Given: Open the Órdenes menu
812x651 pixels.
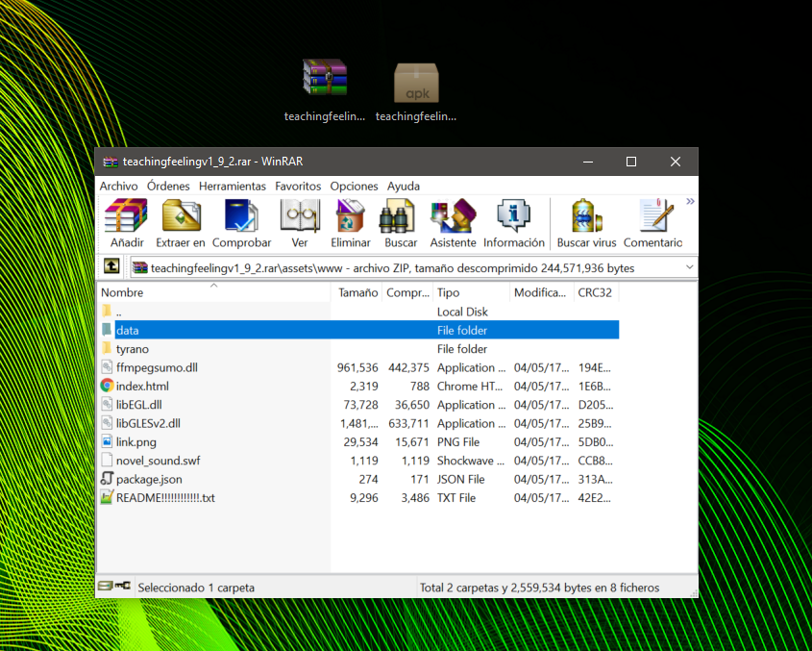Looking at the screenshot, I should tap(168, 187).
